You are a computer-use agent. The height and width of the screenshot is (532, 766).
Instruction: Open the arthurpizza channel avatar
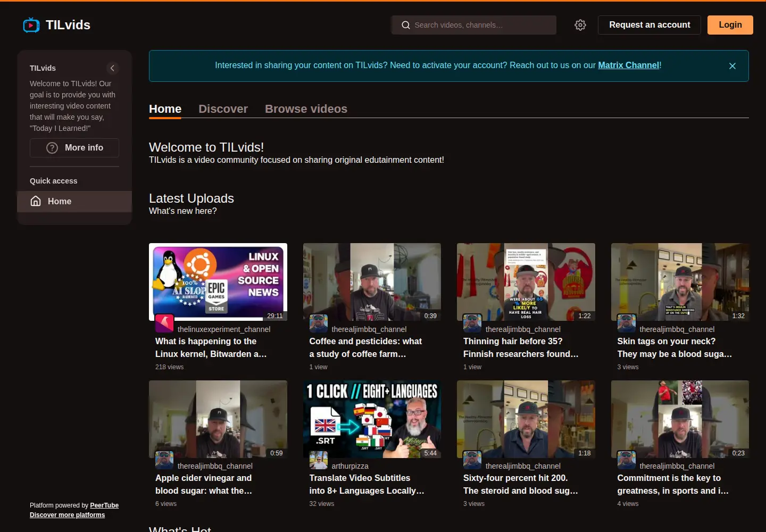pos(319,460)
